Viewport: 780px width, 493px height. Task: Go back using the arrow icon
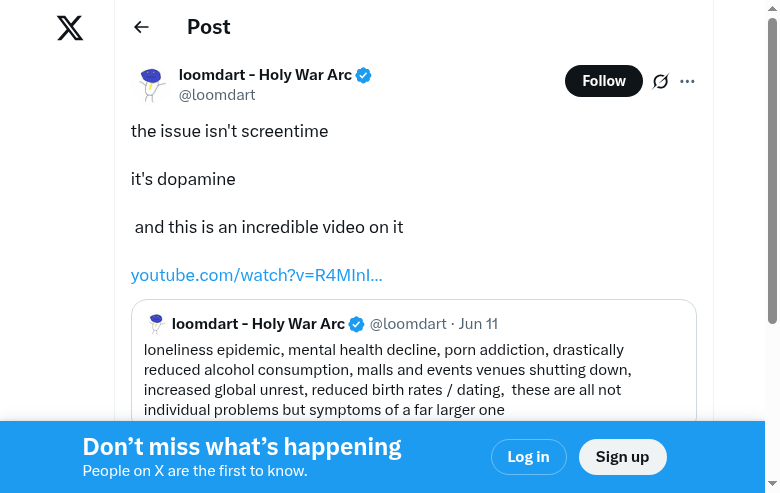[x=141, y=27]
